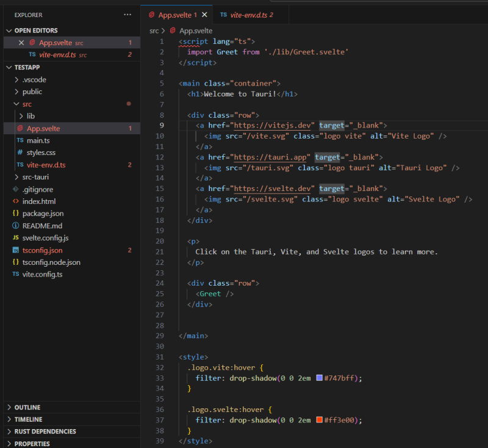
Task: Close the App.svelte editor tab
Action: 204,15
